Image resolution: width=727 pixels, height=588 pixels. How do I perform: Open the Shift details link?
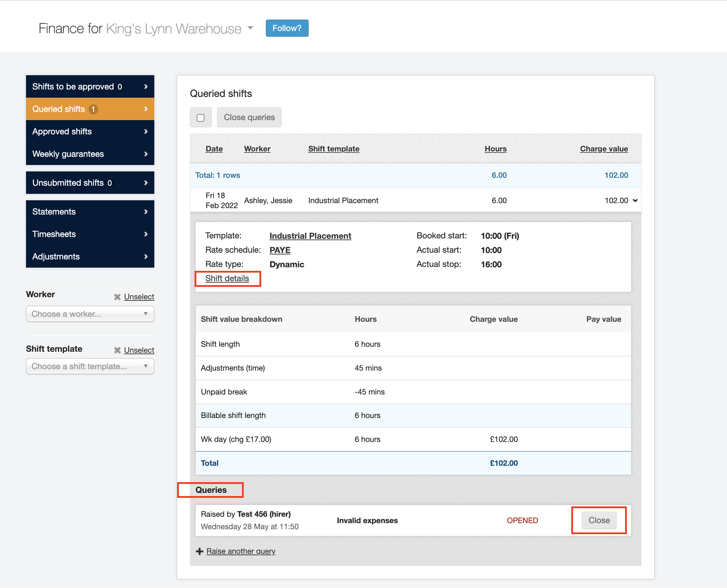(227, 278)
